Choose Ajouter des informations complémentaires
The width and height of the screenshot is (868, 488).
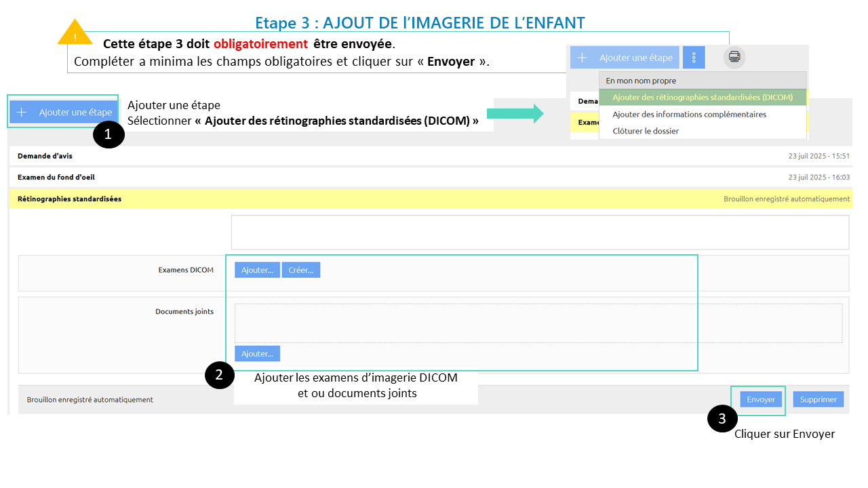click(x=689, y=115)
